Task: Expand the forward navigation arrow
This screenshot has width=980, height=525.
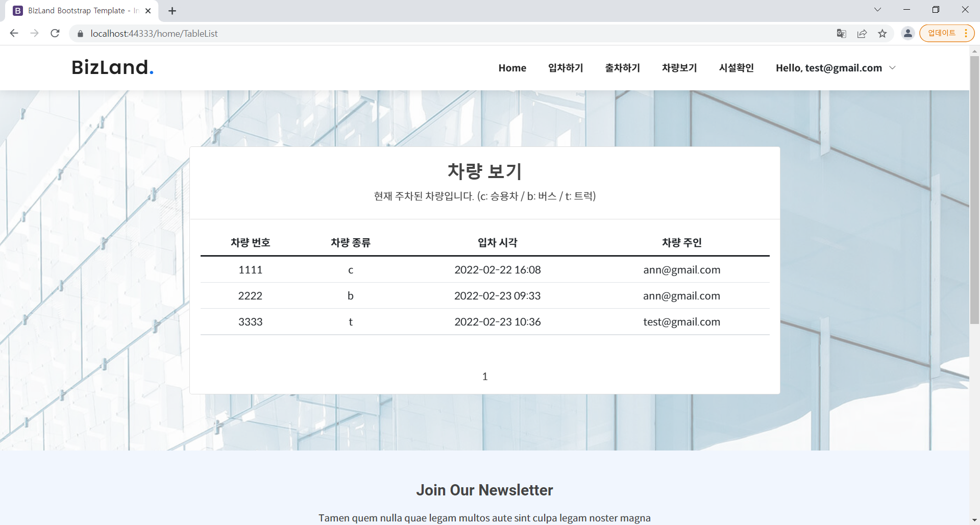Action: pyautogui.click(x=34, y=33)
